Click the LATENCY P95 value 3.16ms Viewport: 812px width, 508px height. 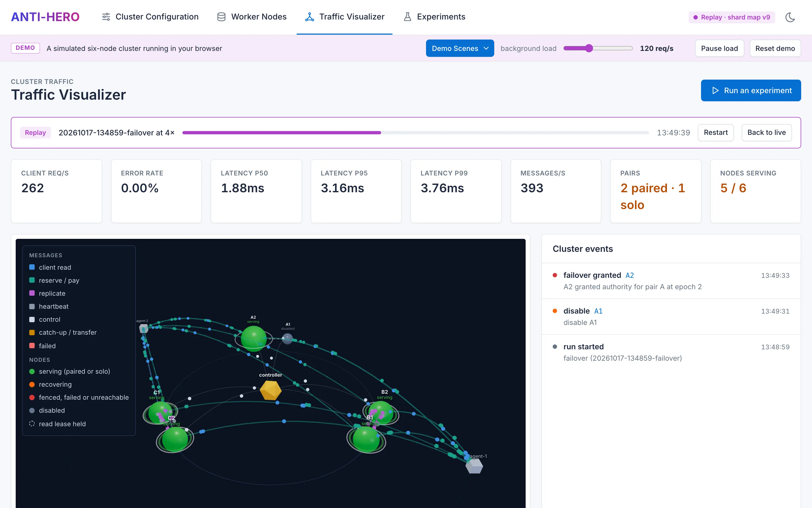pyautogui.click(x=342, y=188)
